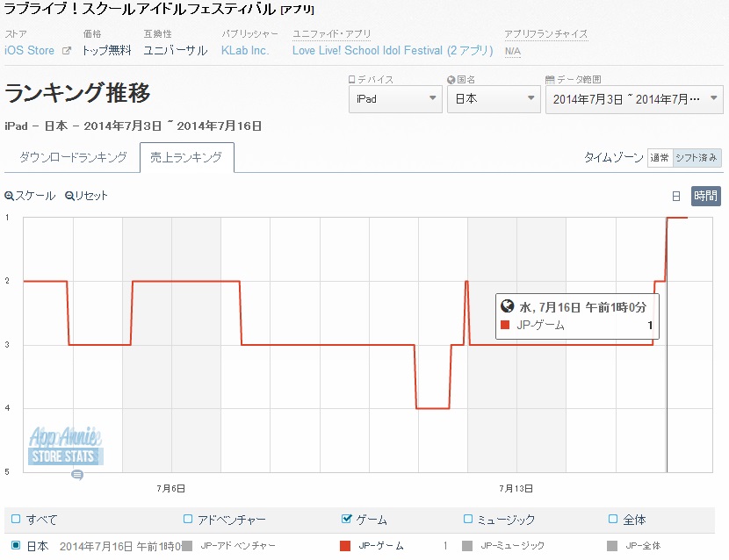This screenshot has height=560, width=729.
Task: Open the date range dropdown
Action: point(634,99)
